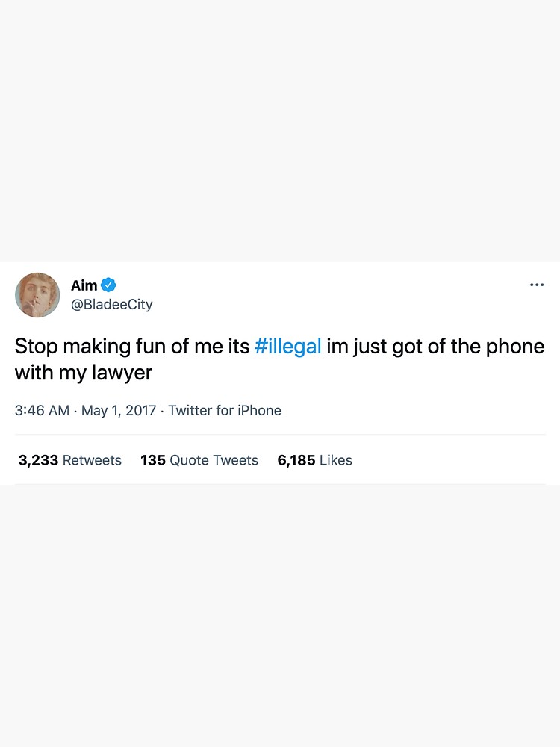Click the word lawyer in the tweet
560x747 pixels.
pyautogui.click(x=122, y=373)
